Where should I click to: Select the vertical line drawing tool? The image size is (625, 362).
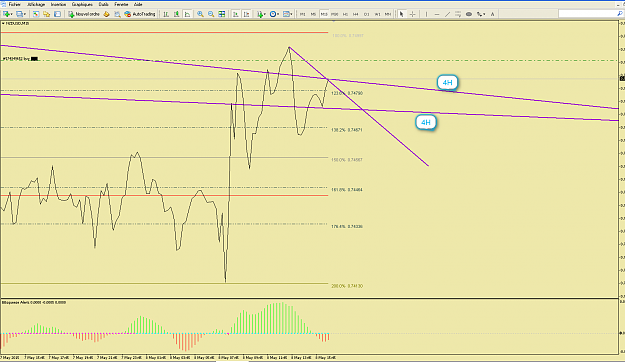click(426, 14)
